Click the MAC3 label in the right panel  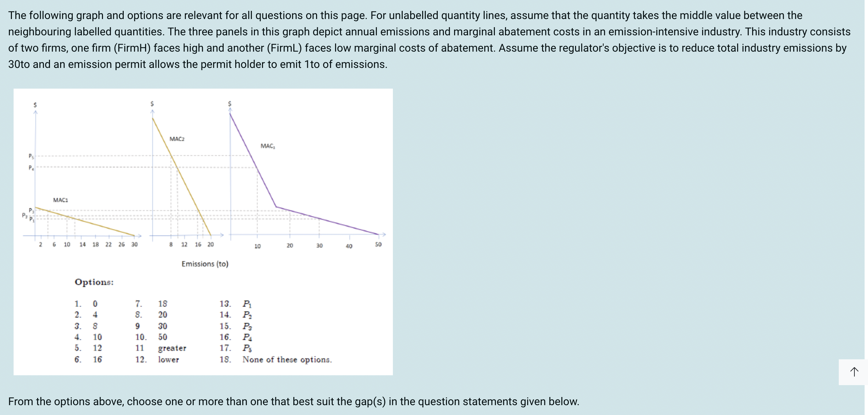[268, 146]
